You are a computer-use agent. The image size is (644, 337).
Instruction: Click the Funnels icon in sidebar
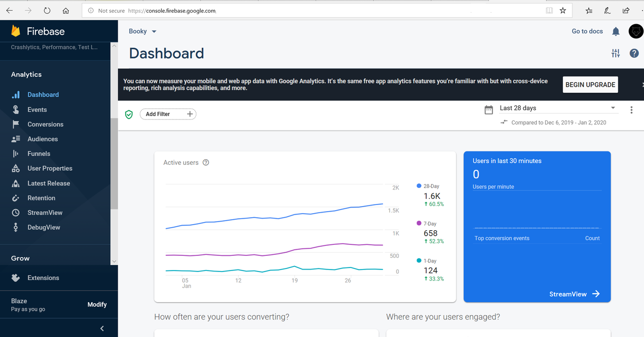pyautogui.click(x=16, y=154)
